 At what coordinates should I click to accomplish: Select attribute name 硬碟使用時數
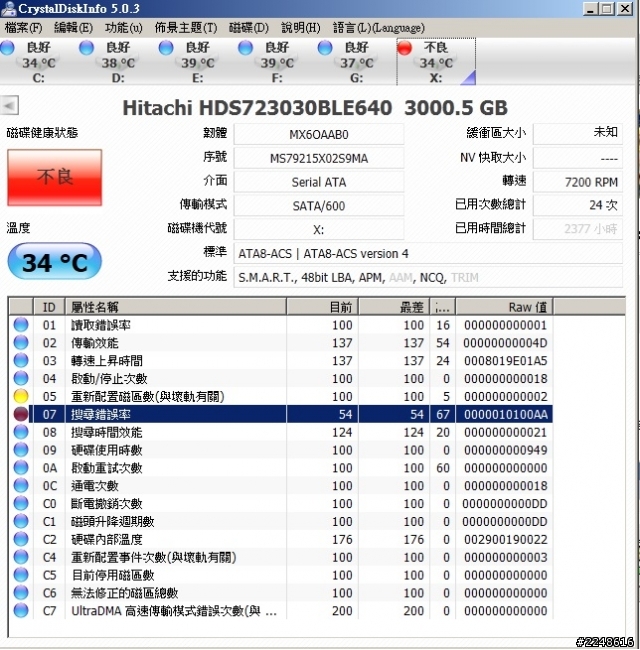[x=107, y=450]
